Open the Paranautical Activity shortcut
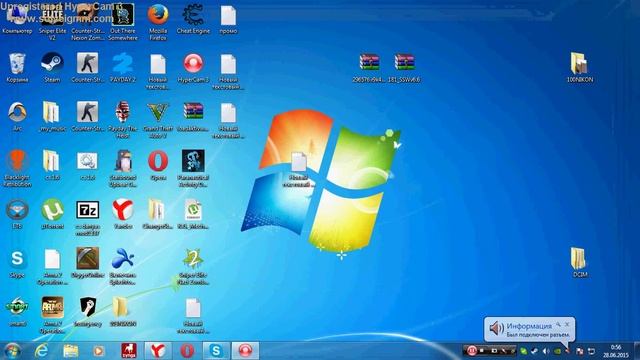640x360 pixels. tap(193, 168)
